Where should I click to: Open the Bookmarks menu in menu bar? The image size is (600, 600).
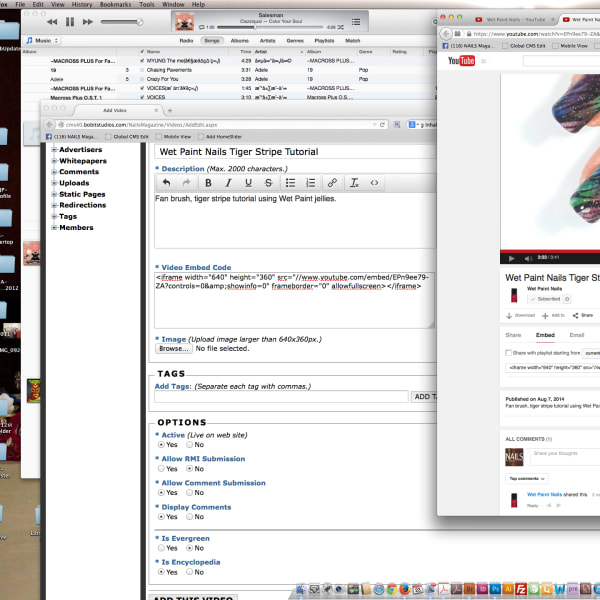[115, 5]
